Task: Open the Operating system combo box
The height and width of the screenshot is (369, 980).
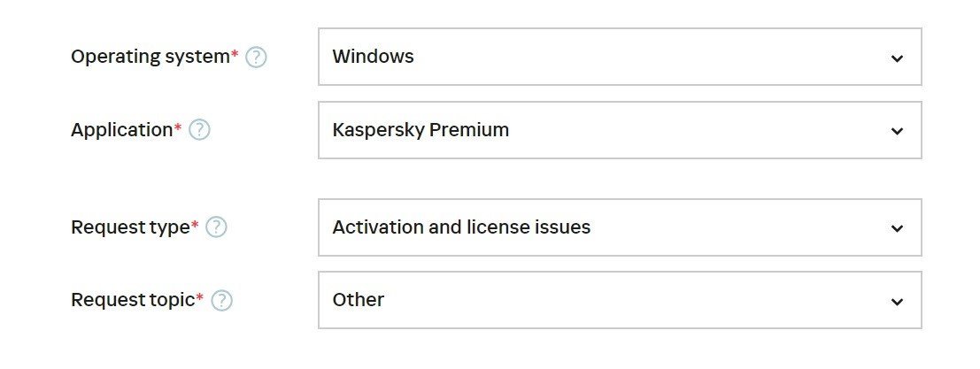Action: coord(619,57)
